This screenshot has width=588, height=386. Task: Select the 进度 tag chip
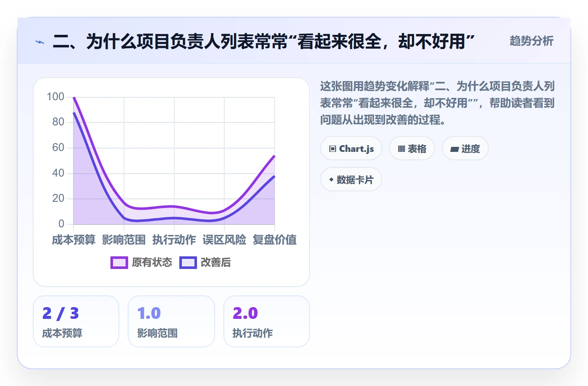pos(465,149)
